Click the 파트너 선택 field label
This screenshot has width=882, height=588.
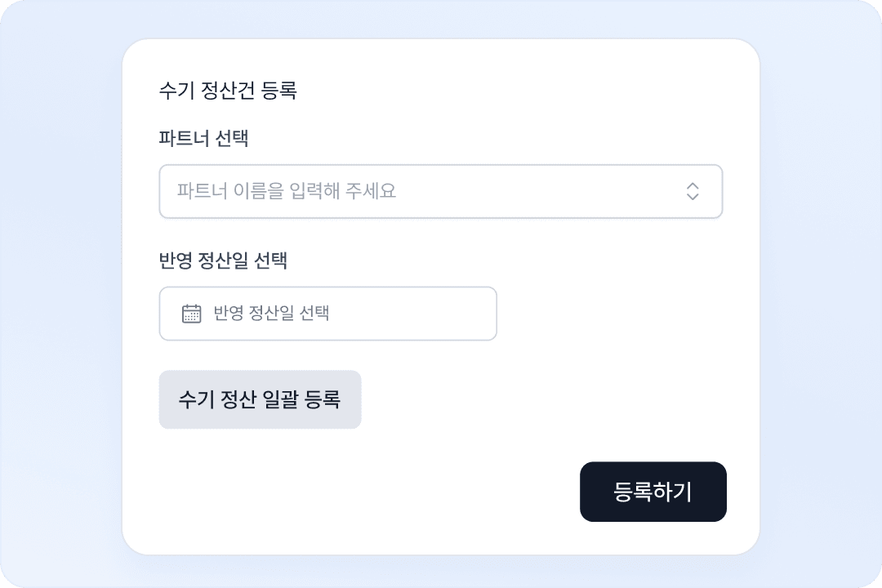tap(203, 138)
